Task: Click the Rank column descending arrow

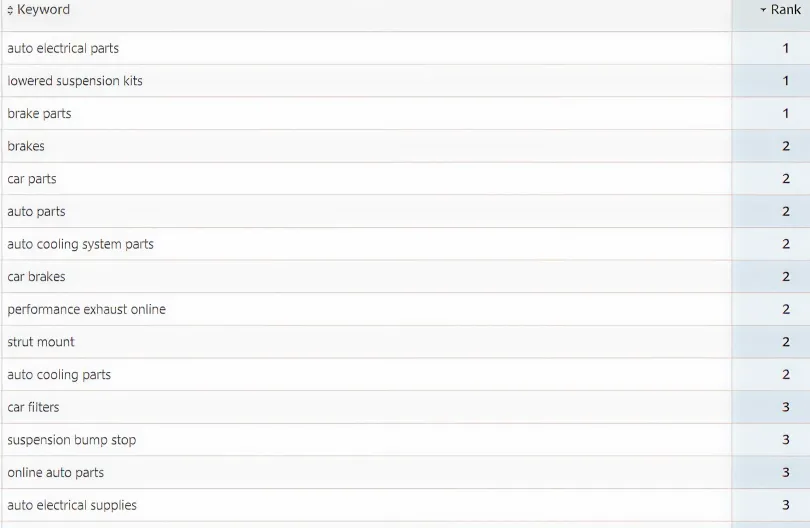Action: pos(763,10)
